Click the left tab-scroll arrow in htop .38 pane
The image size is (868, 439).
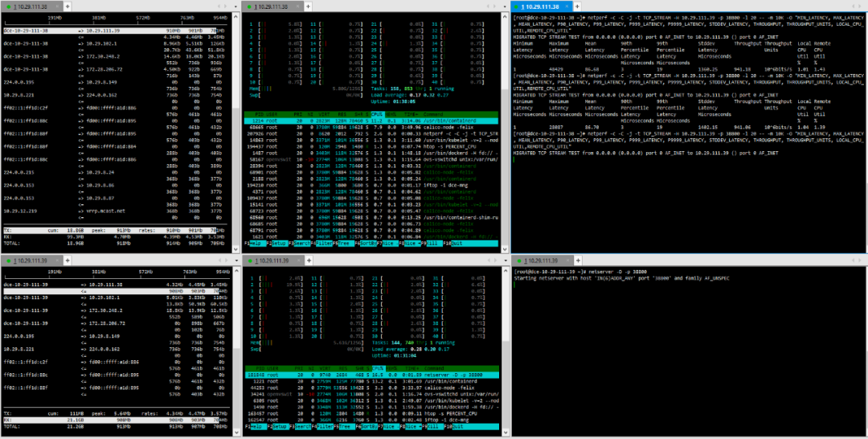point(486,6)
